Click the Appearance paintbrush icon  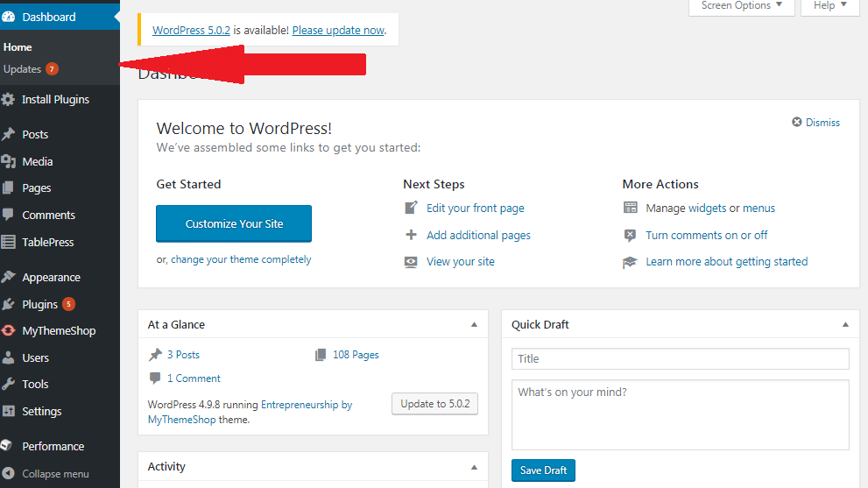coord(8,276)
